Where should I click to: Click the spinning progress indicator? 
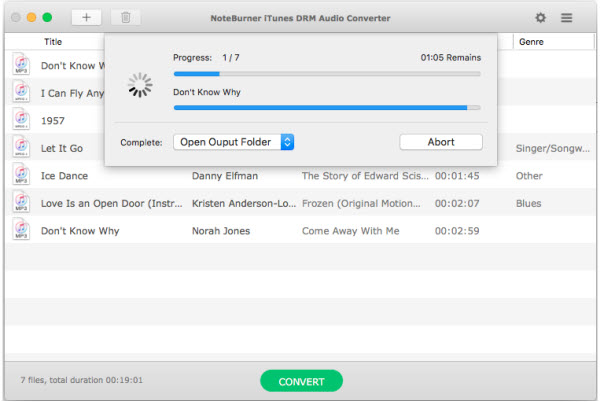coord(140,85)
